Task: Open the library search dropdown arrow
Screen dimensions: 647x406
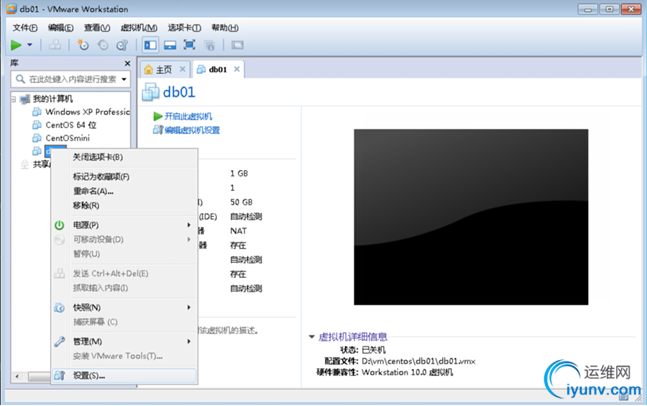Action: tap(124, 79)
